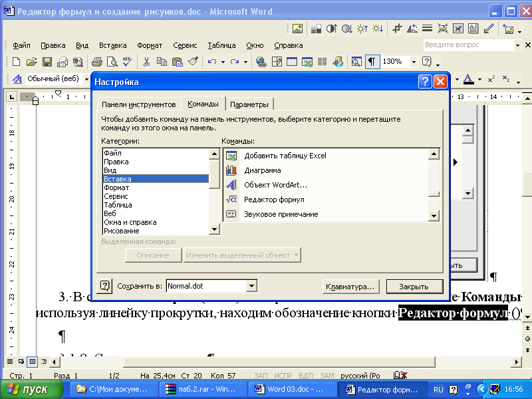
Task: Click the Less Brightness icon
Action: [378, 29]
